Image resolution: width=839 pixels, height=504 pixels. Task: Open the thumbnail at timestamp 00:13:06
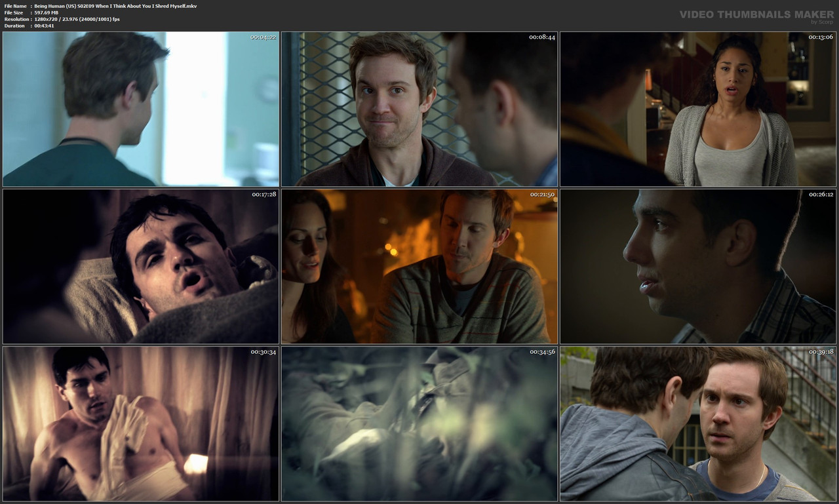click(698, 108)
